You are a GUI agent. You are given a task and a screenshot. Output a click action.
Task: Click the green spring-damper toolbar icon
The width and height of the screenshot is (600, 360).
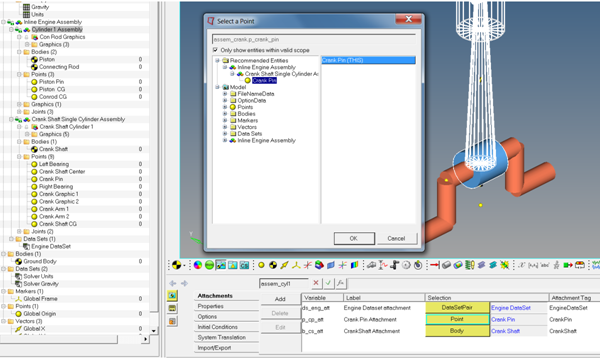click(x=470, y=265)
